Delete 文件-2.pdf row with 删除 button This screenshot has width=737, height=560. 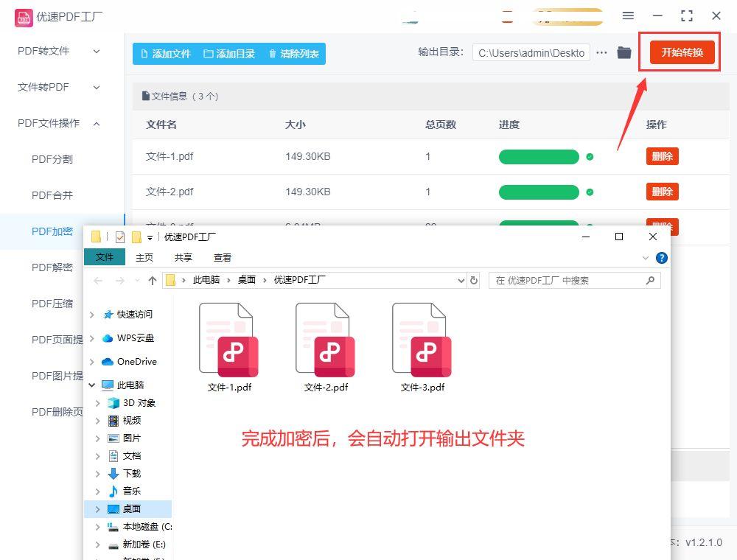pyautogui.click(x=663, y=192)
